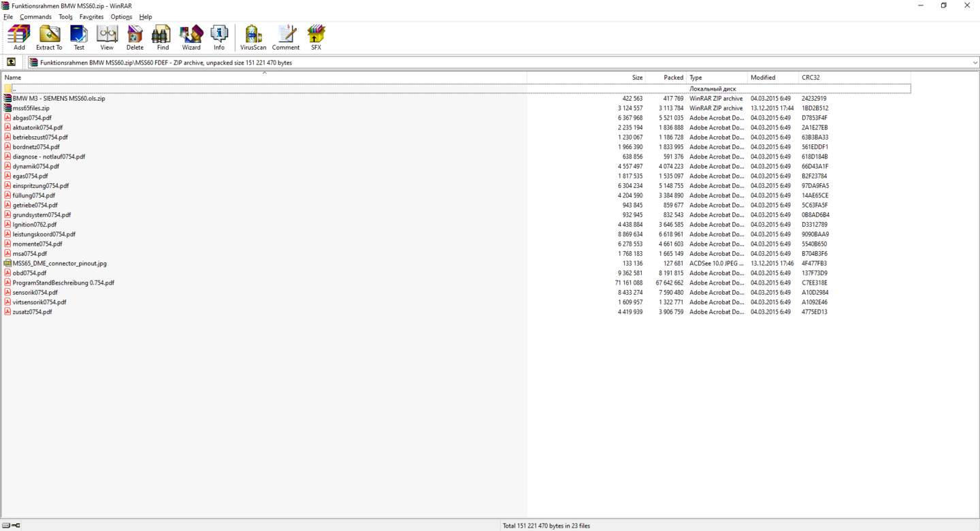
Task: Open the Find binoculars tool
Action: [x=163, y=37]
